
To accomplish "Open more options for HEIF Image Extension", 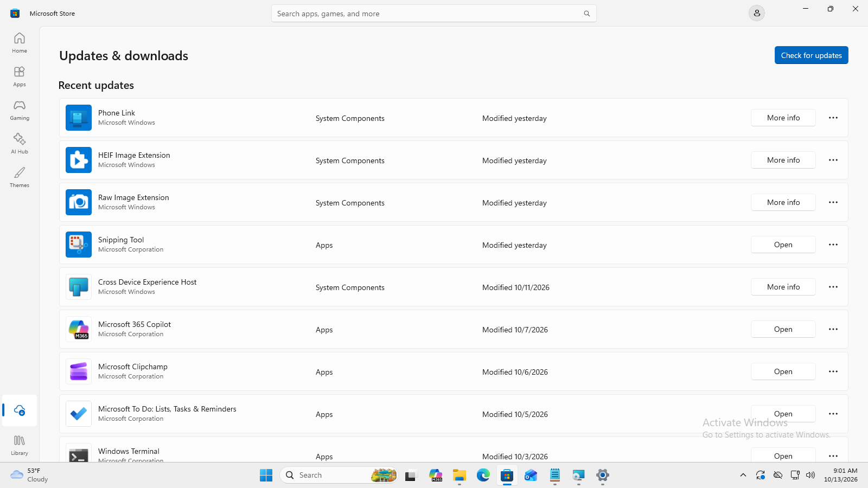I will click(x=833, y=160).
